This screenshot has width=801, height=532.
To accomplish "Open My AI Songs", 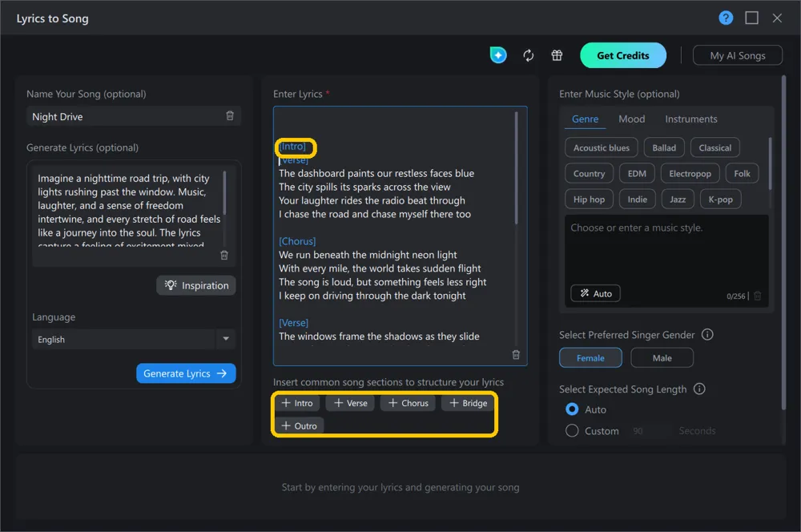I will click(738, 55).
